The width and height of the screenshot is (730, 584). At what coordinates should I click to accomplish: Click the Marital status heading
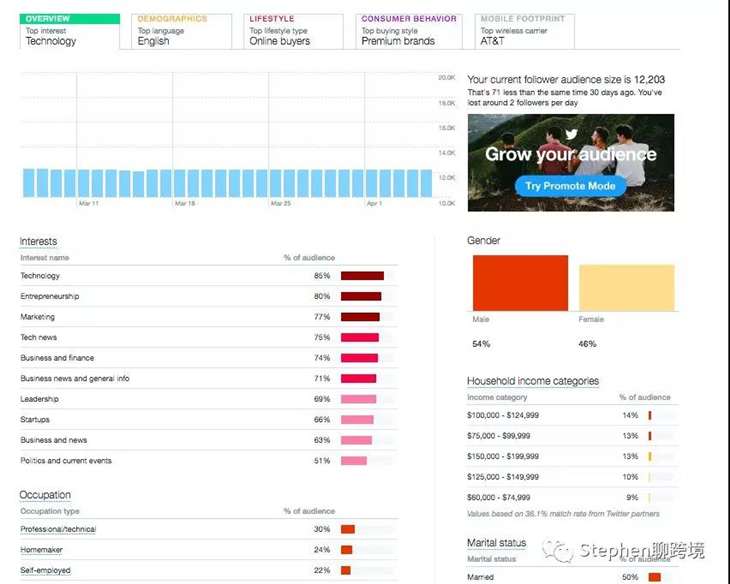pos(497,543)
